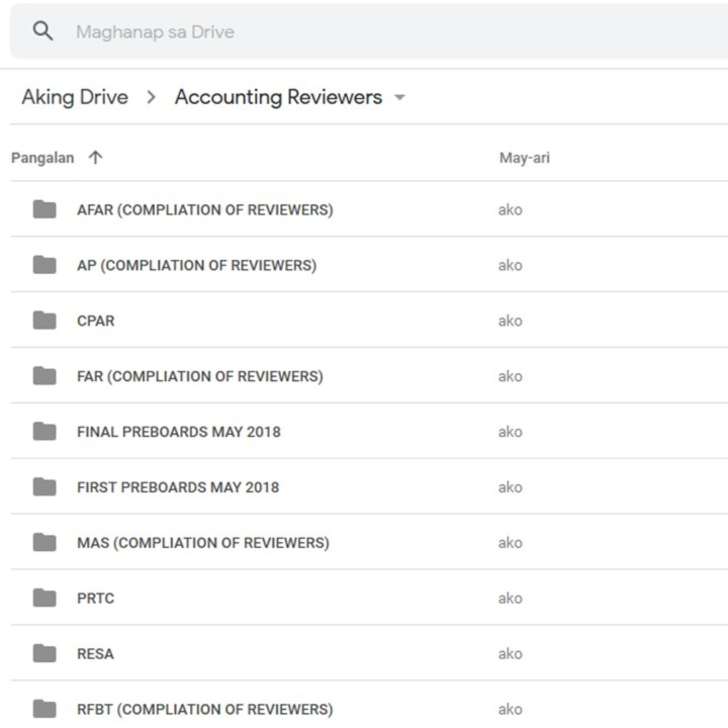The image size is (728, 728).
Task: Click the PRTC folder icon
Action: [44, 598]
